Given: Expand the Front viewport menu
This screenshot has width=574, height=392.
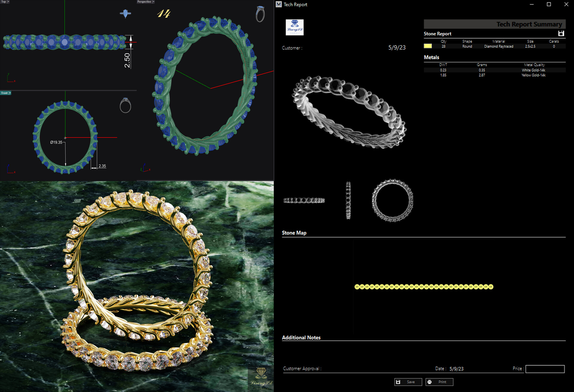Looking at the screenshot, I should click(11, 93).
